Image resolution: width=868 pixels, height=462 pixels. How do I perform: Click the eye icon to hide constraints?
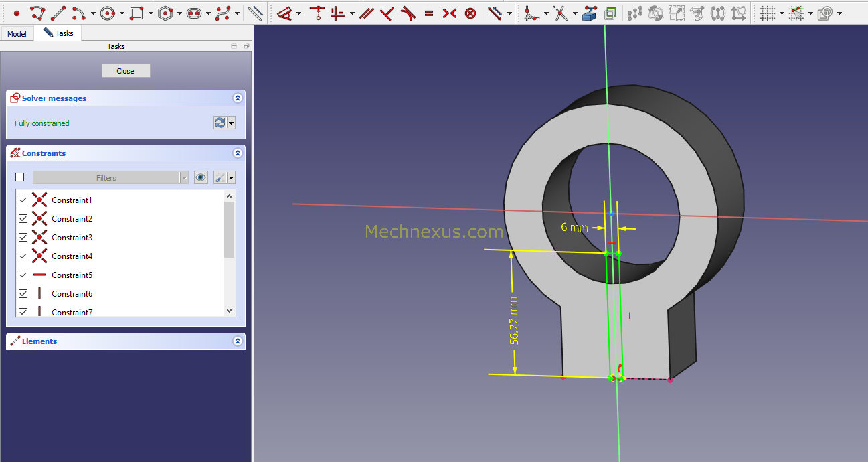click(x=201, y=177)
